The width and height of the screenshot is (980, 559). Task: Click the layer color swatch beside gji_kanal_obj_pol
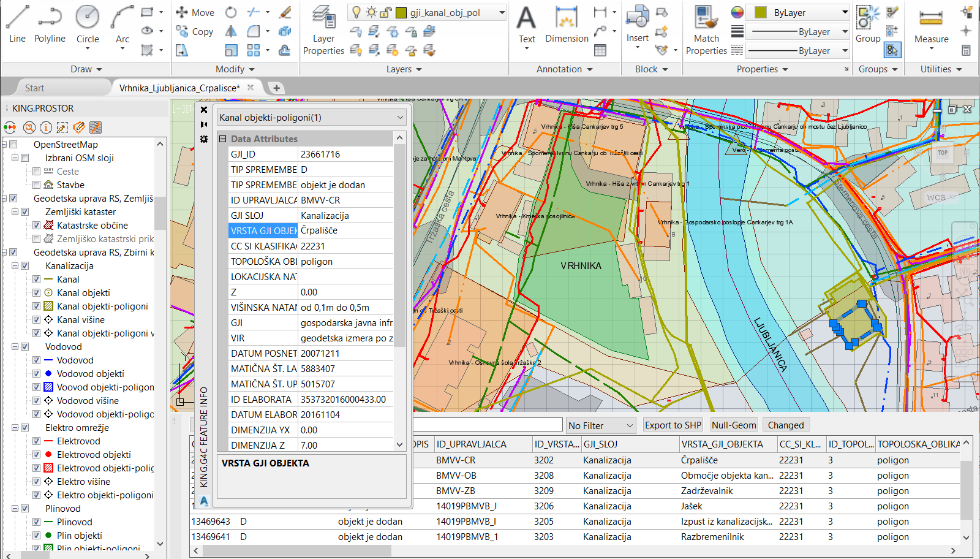[x=401, y=12]
